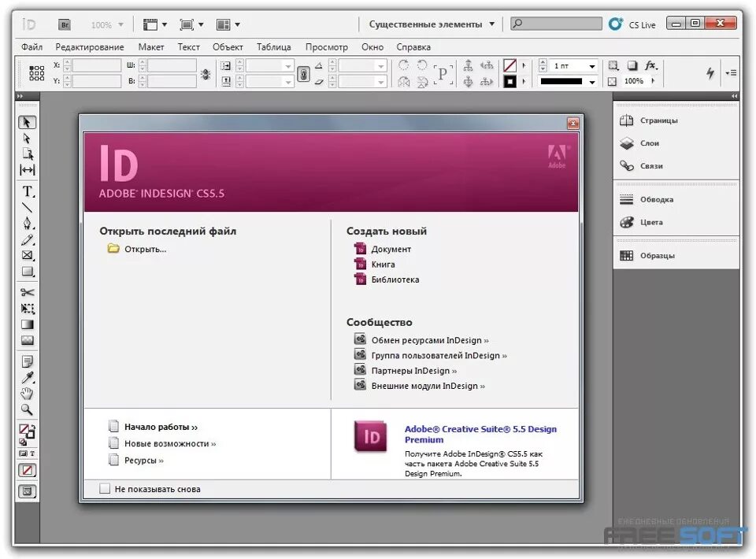Open the Редактирование menu
The image size is (756, 559).
[90, 47]
